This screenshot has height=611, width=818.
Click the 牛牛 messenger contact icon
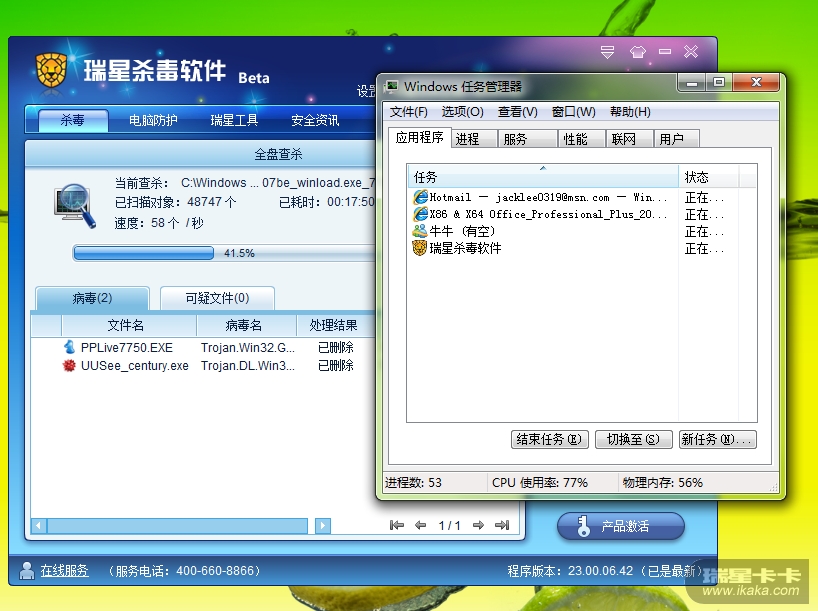coord(420,231)
